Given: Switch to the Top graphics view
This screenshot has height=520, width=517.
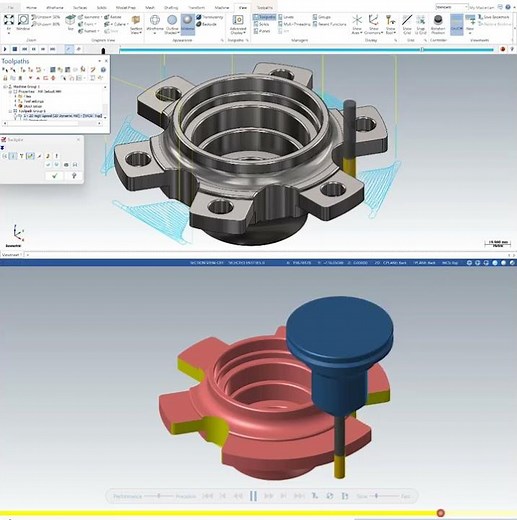Looking at the screenshot, I should (x=70, y=23).
